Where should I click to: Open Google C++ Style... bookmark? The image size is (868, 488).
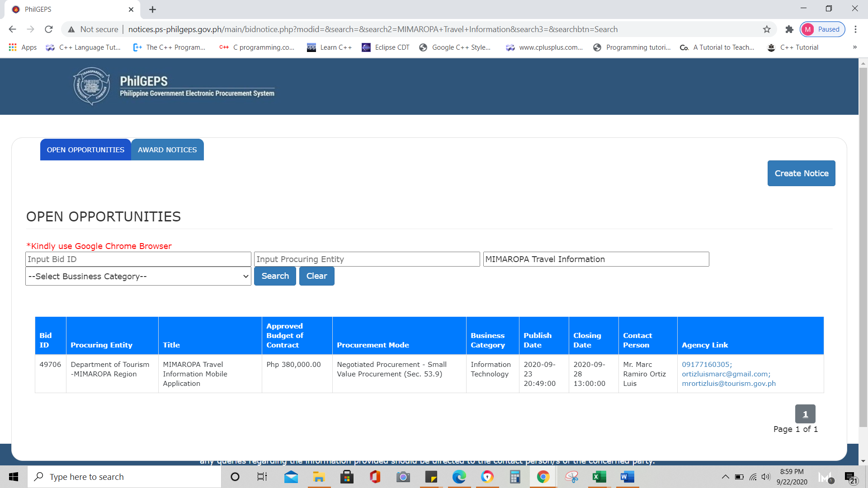[455, 47]
